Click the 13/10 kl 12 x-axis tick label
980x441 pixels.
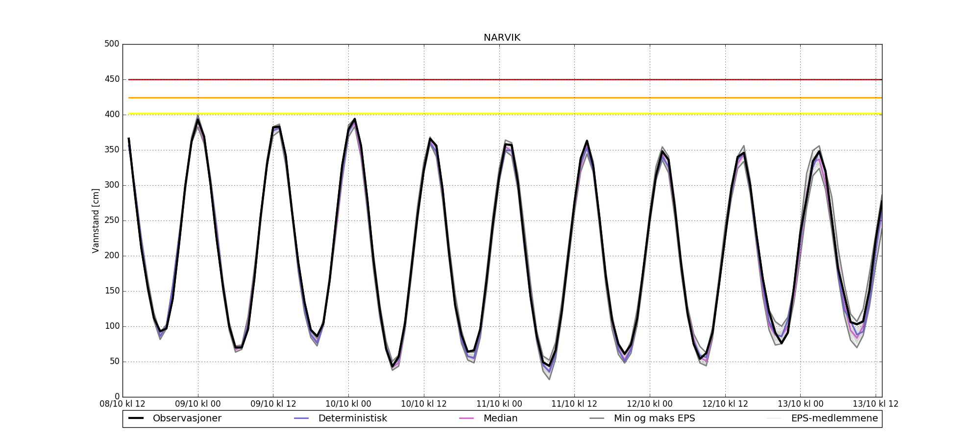coord(875,404)
